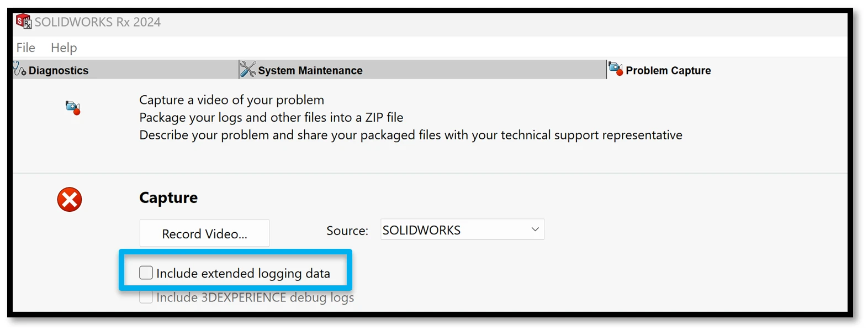Open the File menu
The image size is (868, 329).
pos(26,48)
